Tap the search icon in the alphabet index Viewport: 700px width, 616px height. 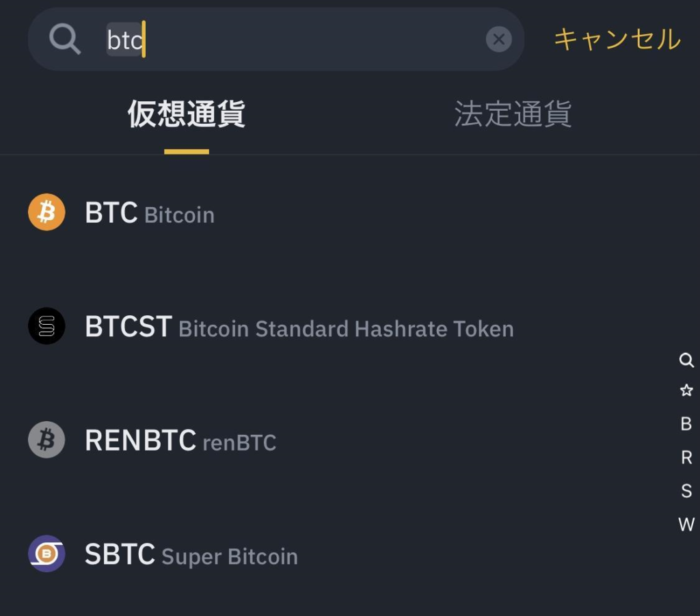click(687, 360)
